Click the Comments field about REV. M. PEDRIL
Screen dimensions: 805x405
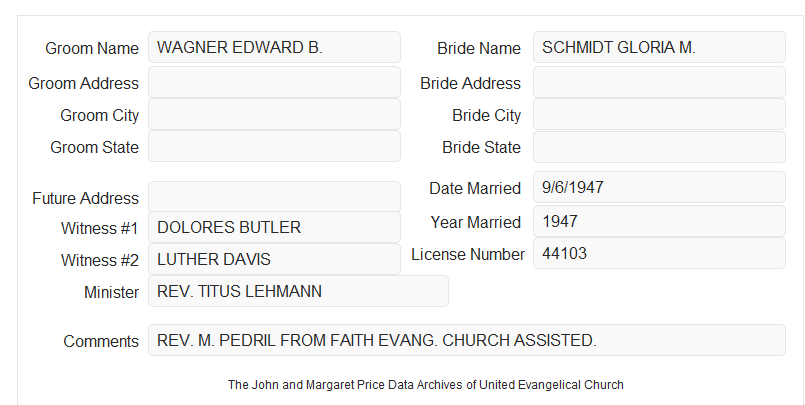tap(467, 340)
